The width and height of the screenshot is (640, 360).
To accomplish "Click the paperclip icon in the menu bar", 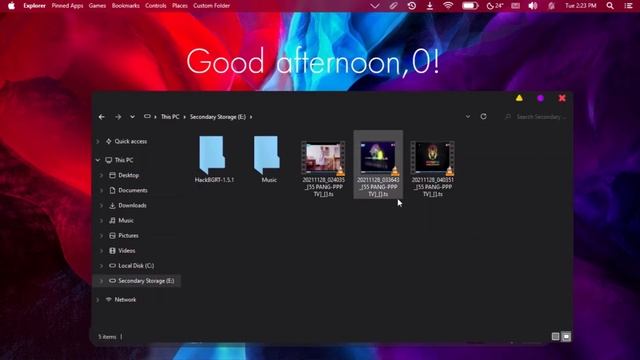I will tap(393, 6).
